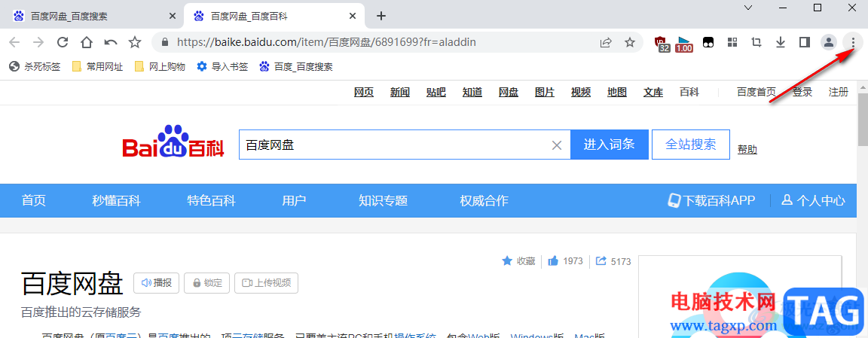Open the 常用网址 bookmark folder
Image resolution: width=868 pixels, height=338 pixels.
click(98, 67)
